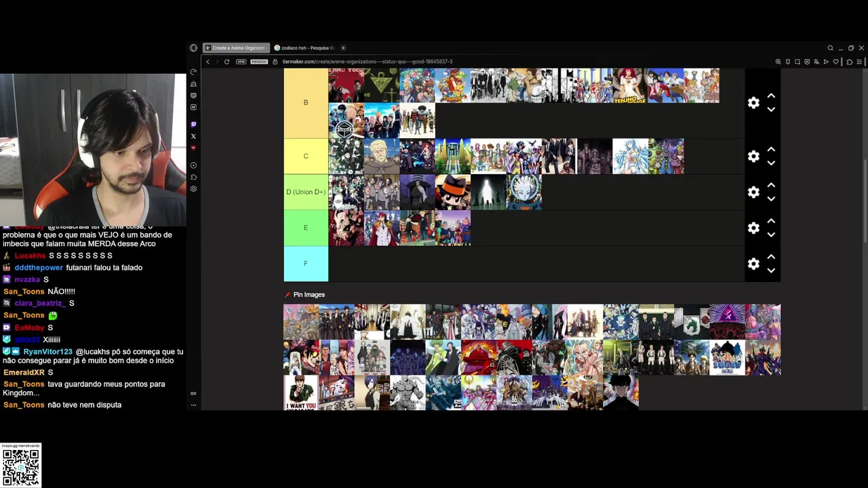
Task: Move tier F row up with arrow
Action: pos(771,257)
